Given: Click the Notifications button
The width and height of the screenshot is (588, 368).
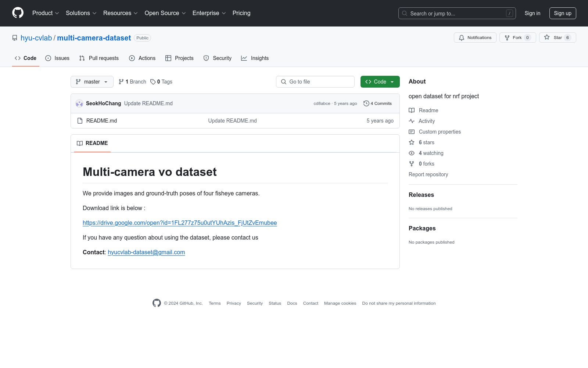Looking at the screenshot, I should click(475, 38).
